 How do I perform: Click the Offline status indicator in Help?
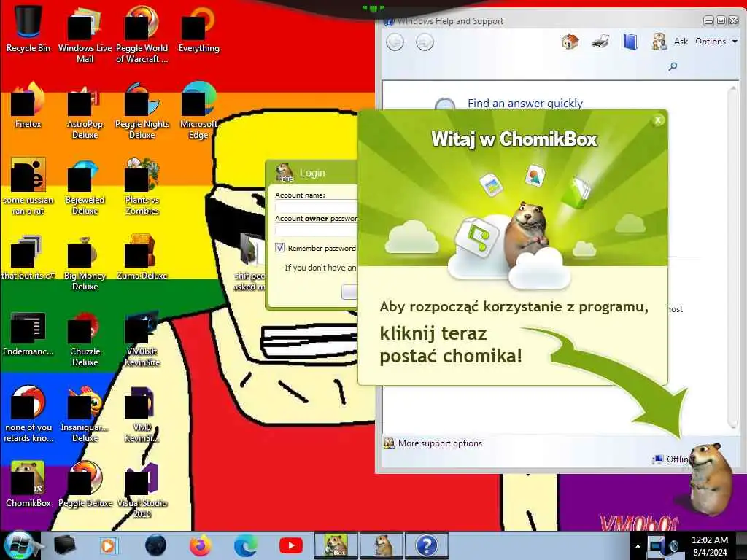[x=671, y=459]
